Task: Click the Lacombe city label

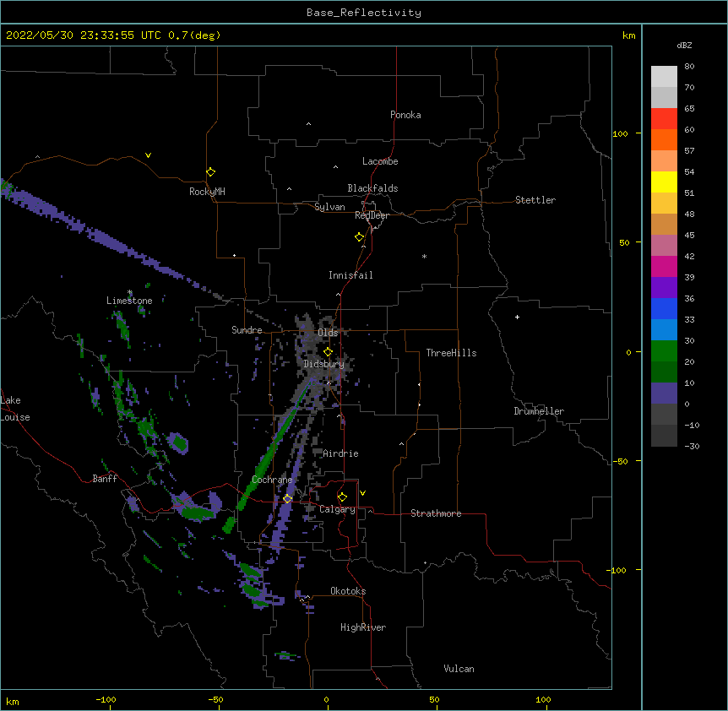Action: pos(380,161)
